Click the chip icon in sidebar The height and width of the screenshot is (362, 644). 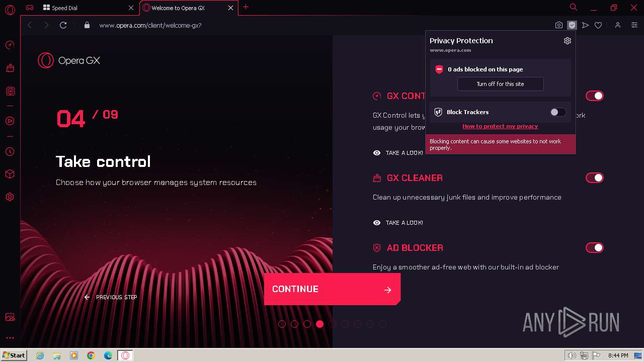tap(10, 91)
